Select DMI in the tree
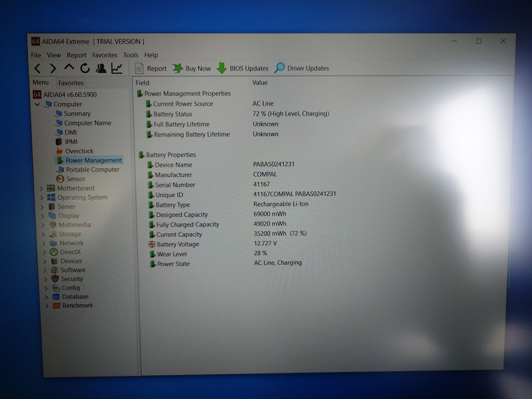The image size is (532, 399). [x=66, y=132]
